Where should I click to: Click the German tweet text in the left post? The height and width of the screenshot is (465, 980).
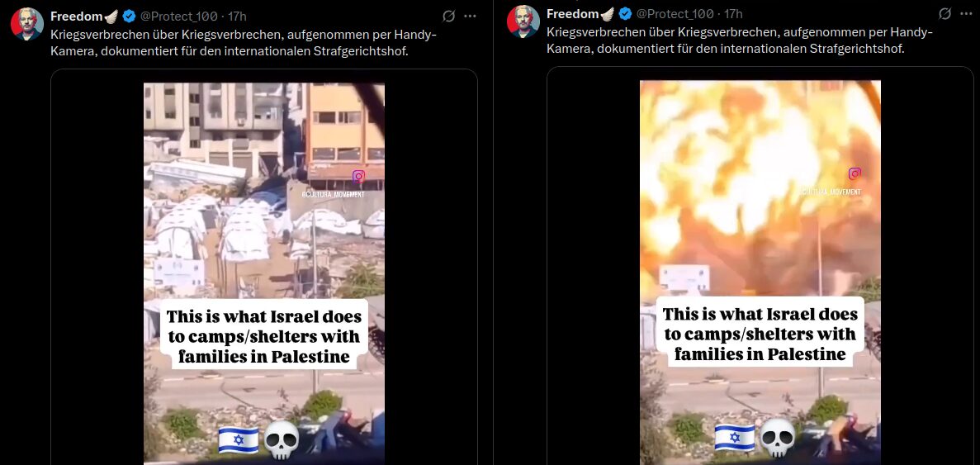243,42
